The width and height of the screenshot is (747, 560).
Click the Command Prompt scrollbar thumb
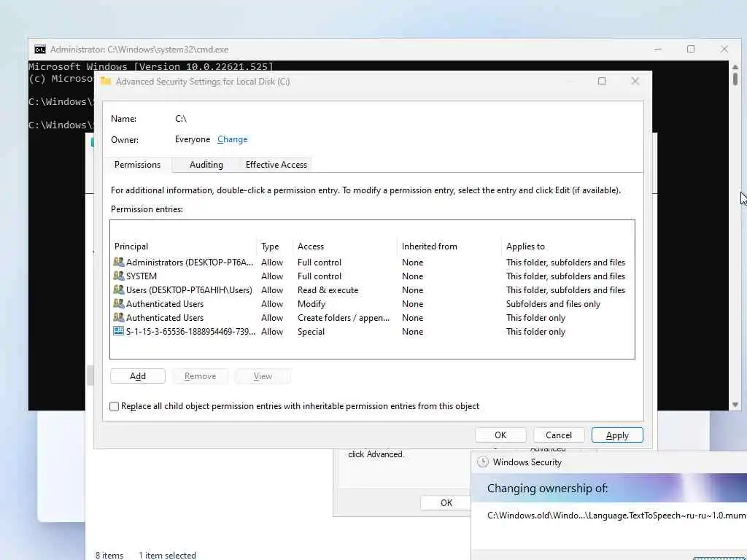tap(735, 79)
